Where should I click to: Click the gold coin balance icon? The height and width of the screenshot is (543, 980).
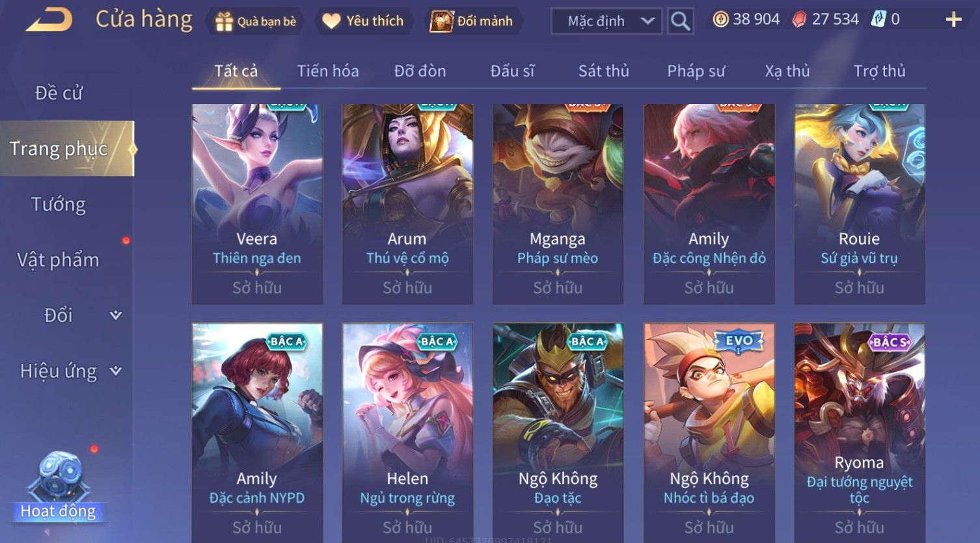click(720, 20)
